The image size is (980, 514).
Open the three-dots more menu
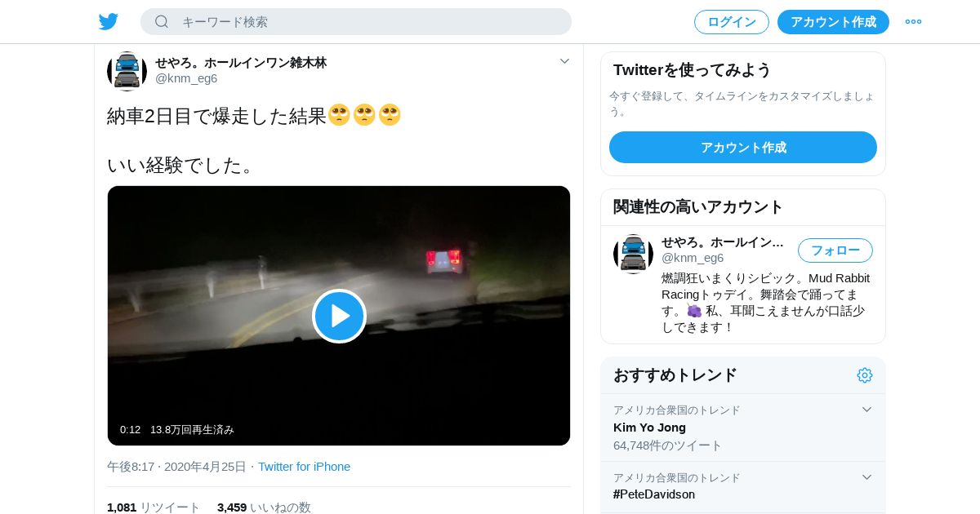pyautogui.click(x=913, y=22)
